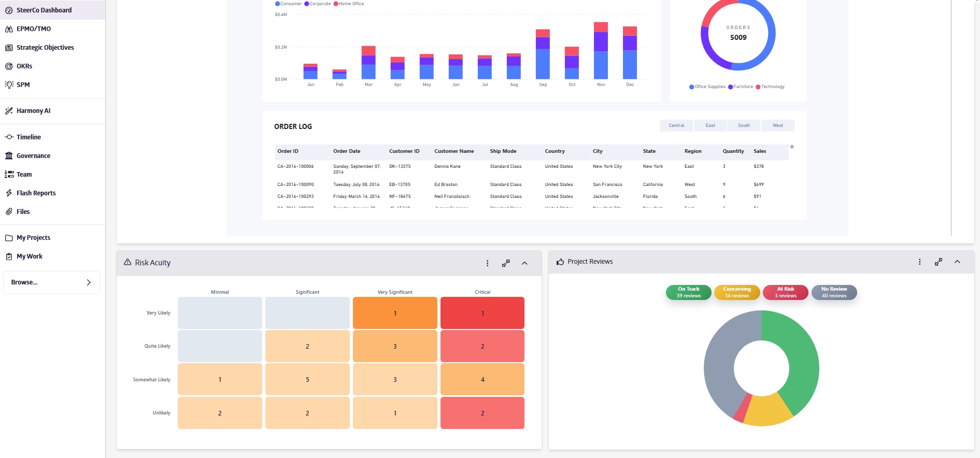Open My Work page
Image resolution: width=980 pixels, height=458 pixels.
coord(30,256)
